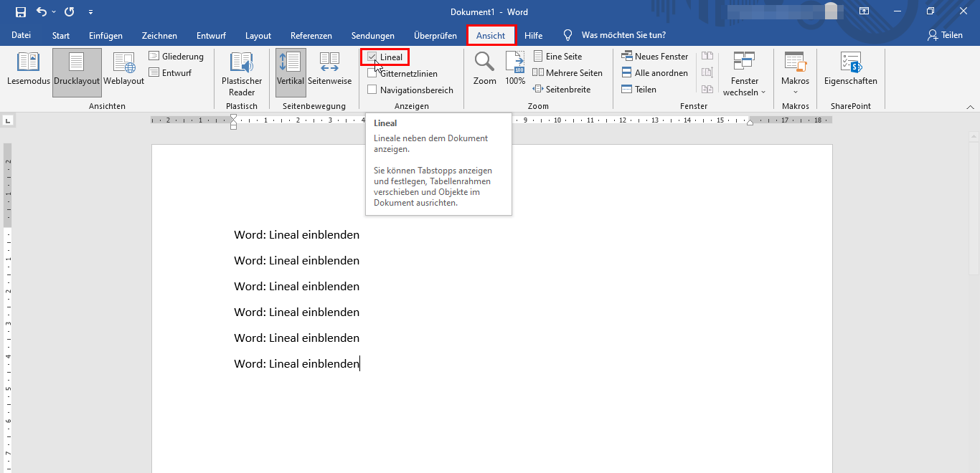Image resolution: width=980 pixels, height=473 pixels.
Task: Select the Ansicht ribbon tab
Action: [491, 35]
